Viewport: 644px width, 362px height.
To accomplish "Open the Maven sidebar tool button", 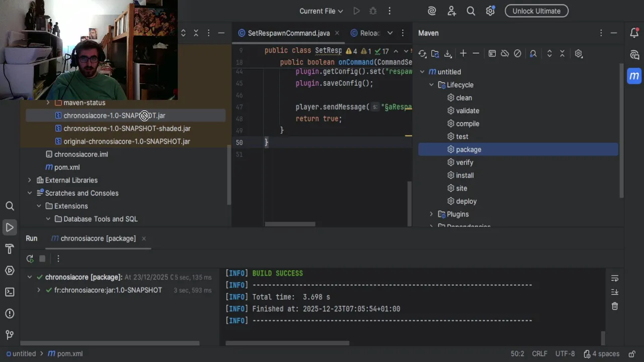I will [634, 76].
